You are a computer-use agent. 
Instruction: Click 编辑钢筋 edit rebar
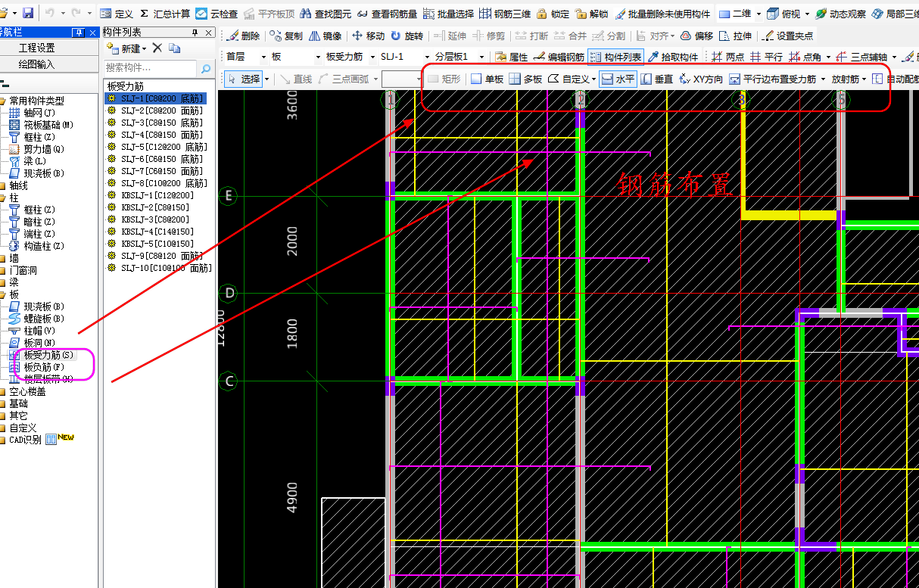coord(559,57)
